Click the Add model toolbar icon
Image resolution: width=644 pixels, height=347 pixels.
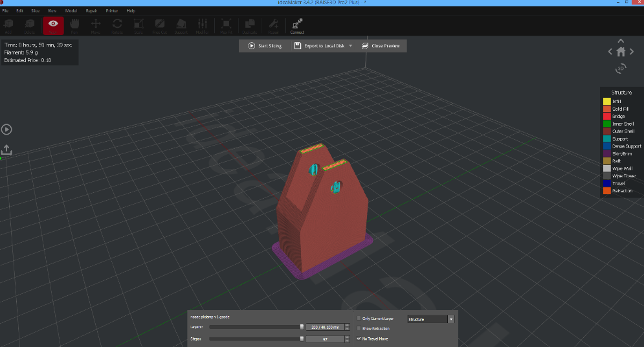(8, 25)
